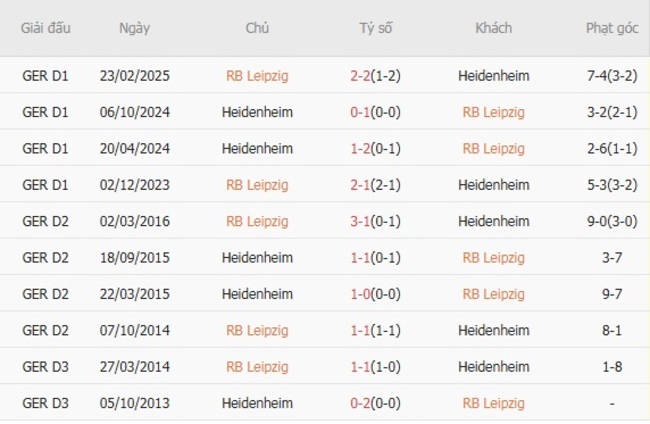The image size is (650, 424).
Task: Select the date 18/09/2015 cell
Action: 134,258
